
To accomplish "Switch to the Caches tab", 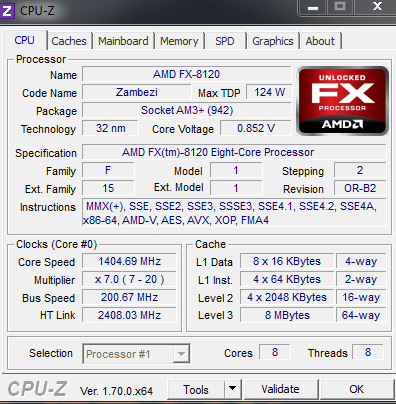I will pyautogui.click(x=69, y=41).
